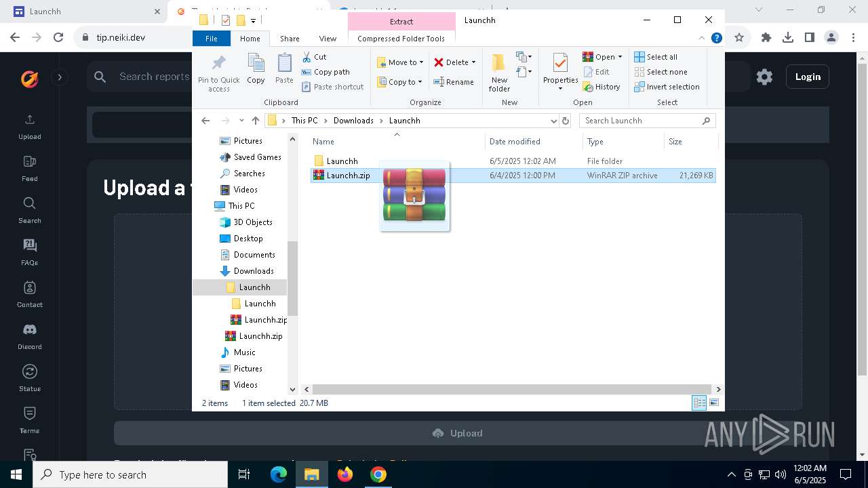Click the Rename command

tap(454, 82)
